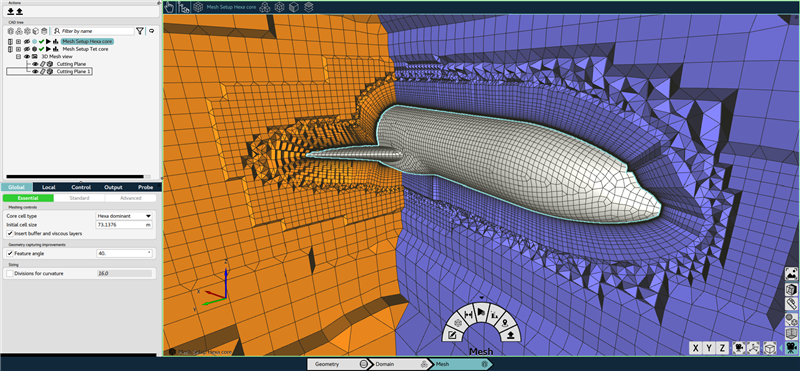Collapse the 3D Mesh view tree node

[x=18, y=57]
